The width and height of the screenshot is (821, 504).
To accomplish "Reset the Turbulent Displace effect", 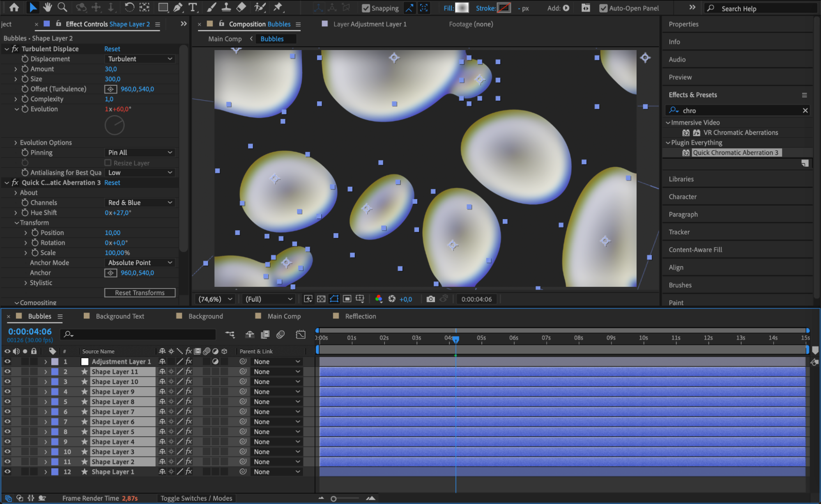I will [x=112, y=49].
